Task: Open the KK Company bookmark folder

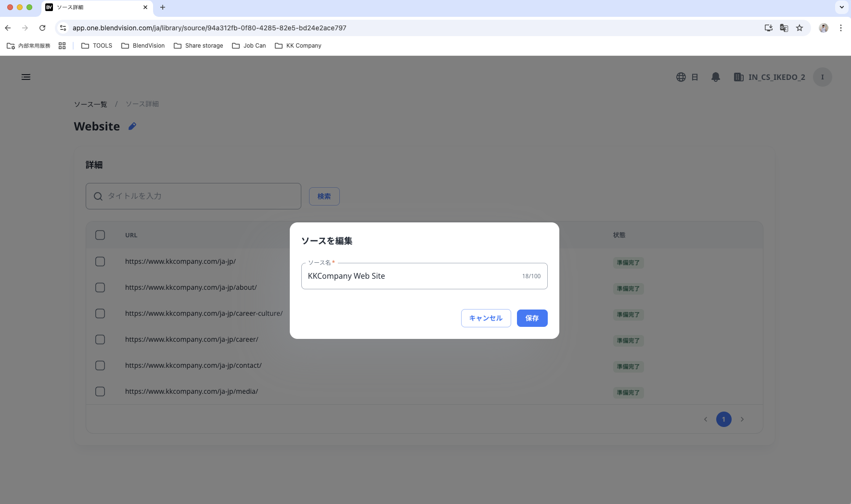Action: (x=298, y=46)
